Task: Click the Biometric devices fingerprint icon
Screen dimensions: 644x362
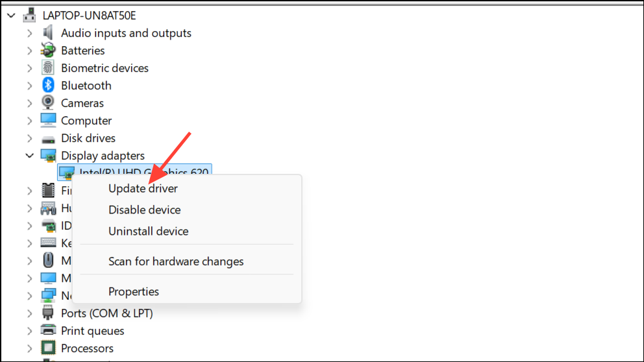Action: click(48, 67)
